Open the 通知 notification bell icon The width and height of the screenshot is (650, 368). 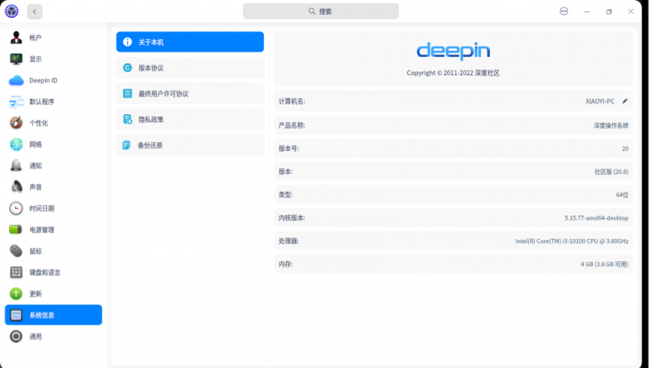tap(16, 165)
